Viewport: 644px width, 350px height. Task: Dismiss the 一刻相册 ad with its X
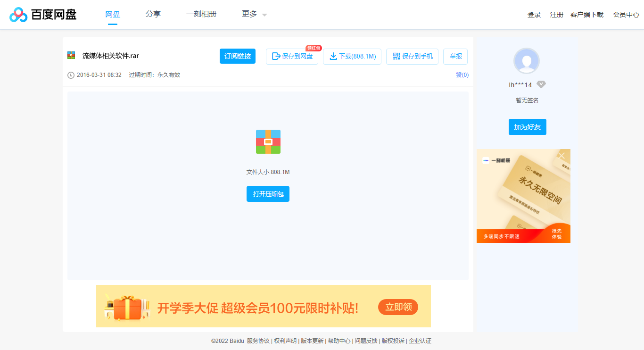(561, 155)
